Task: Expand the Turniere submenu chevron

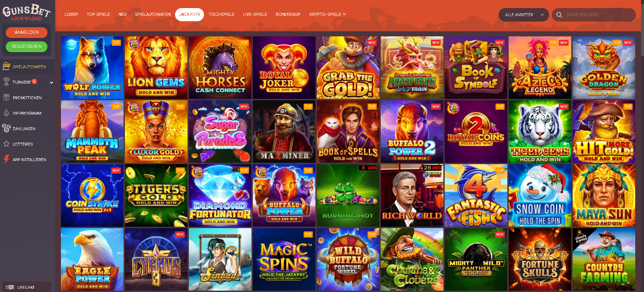Action: click(52, 82)
